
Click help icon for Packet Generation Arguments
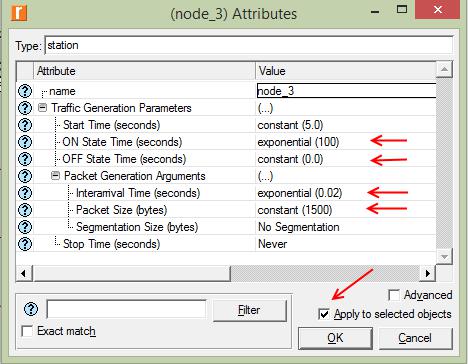pyautogui.click(x=25, y=176)
